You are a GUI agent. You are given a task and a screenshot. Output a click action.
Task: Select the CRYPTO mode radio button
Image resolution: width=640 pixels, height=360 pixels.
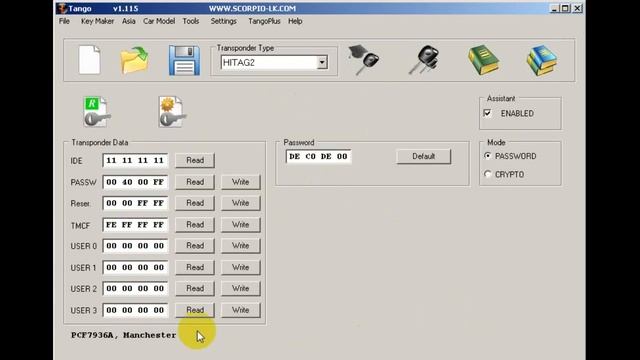pos(487,174)
